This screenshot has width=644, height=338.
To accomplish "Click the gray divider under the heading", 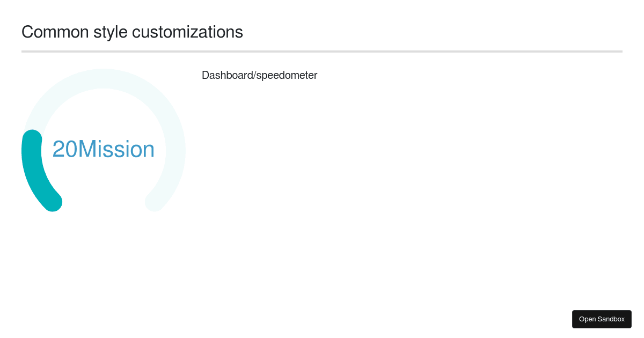I will 322,52.
